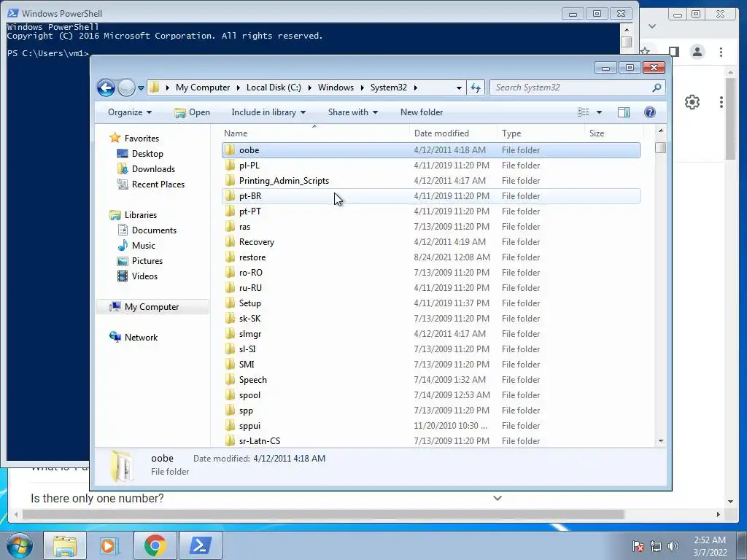Image resolution: width=747 pixels, height=560 pixels.
Task: Switch to PowerShell from the taskbar
Action: [200, 545]
